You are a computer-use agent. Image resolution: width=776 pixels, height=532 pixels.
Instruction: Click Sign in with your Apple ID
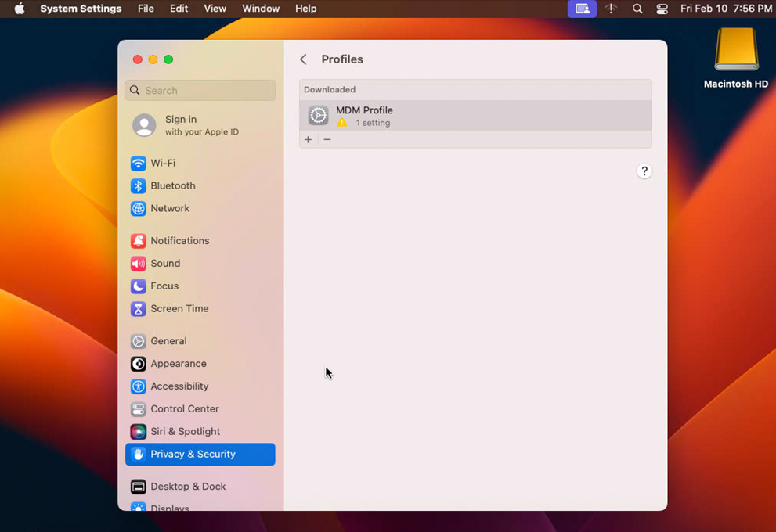pyautogui.click(x=201, y=126)
